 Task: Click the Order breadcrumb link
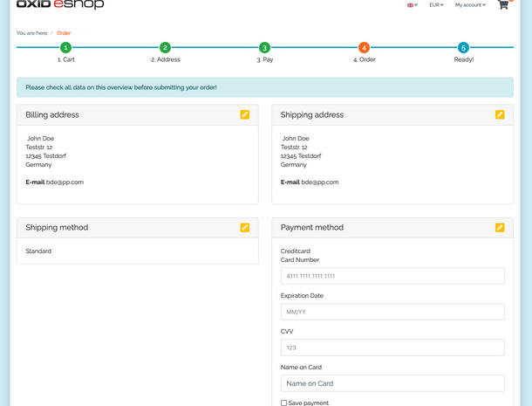[x=64, y=33]
